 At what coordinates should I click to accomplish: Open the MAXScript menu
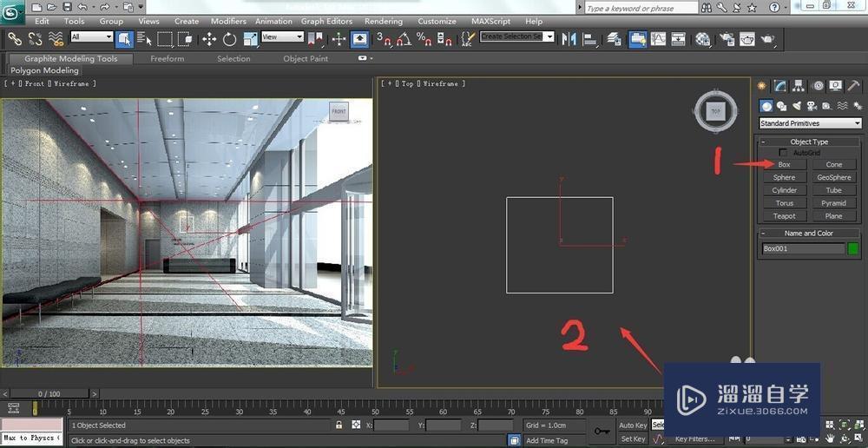coord(490,21)
